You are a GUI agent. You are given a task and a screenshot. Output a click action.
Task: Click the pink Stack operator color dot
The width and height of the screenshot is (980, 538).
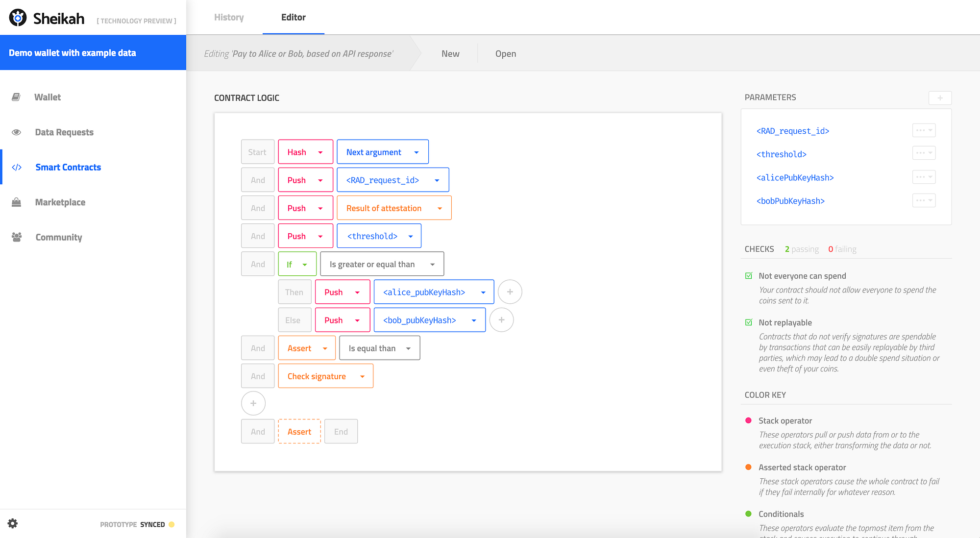(748, 420)
